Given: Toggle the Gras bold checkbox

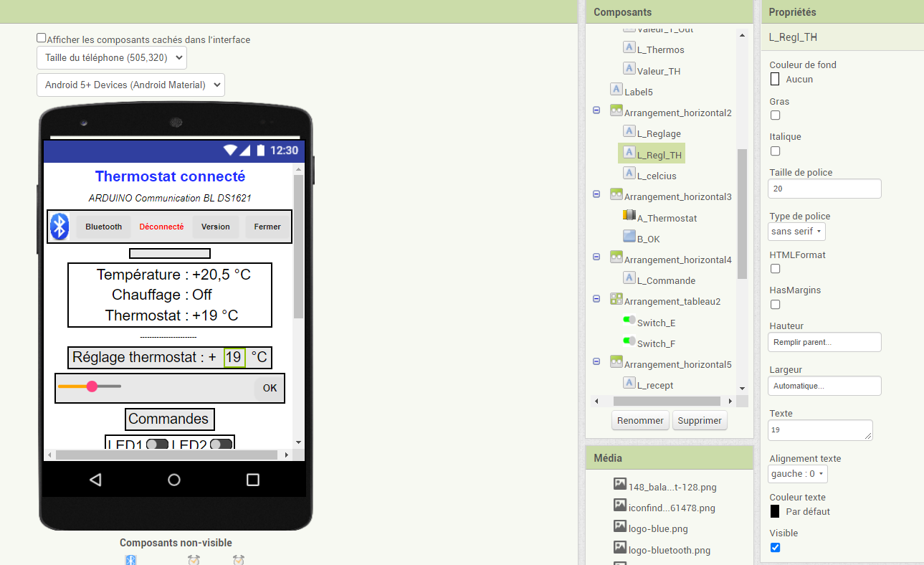Looking at the screenshot, I should (x=775, y=115).
